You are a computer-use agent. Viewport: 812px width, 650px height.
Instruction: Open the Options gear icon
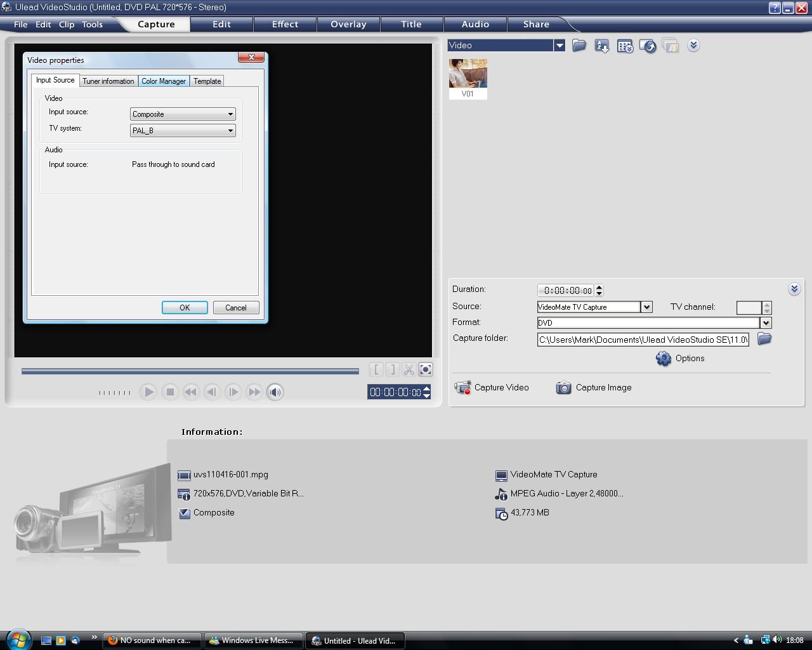(x=664, y=359)
